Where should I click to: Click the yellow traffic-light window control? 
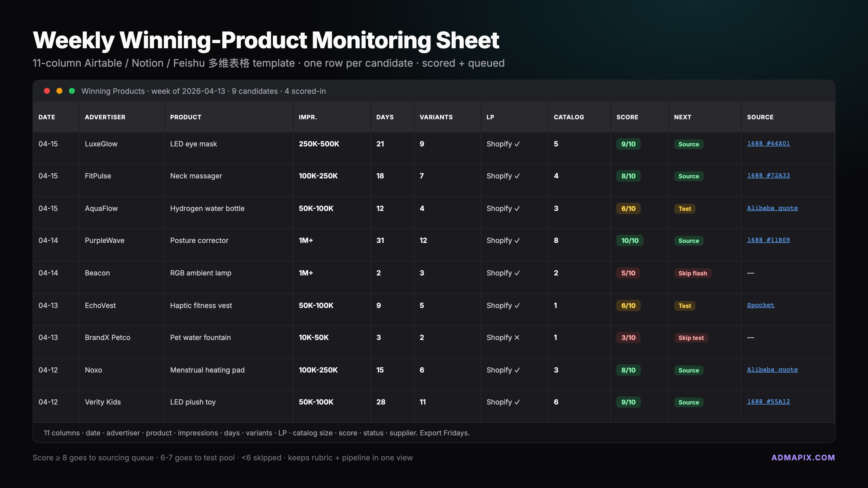(x=59, y=91)
